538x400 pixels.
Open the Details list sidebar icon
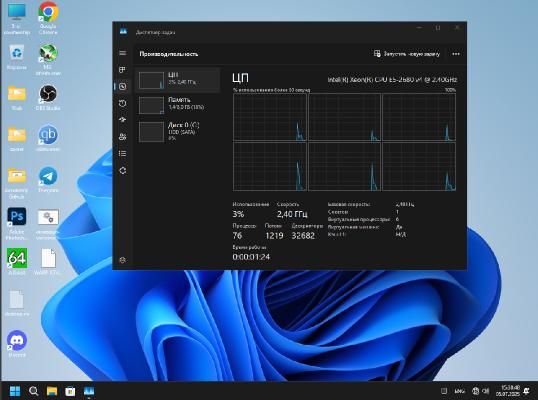coord(122,153)
